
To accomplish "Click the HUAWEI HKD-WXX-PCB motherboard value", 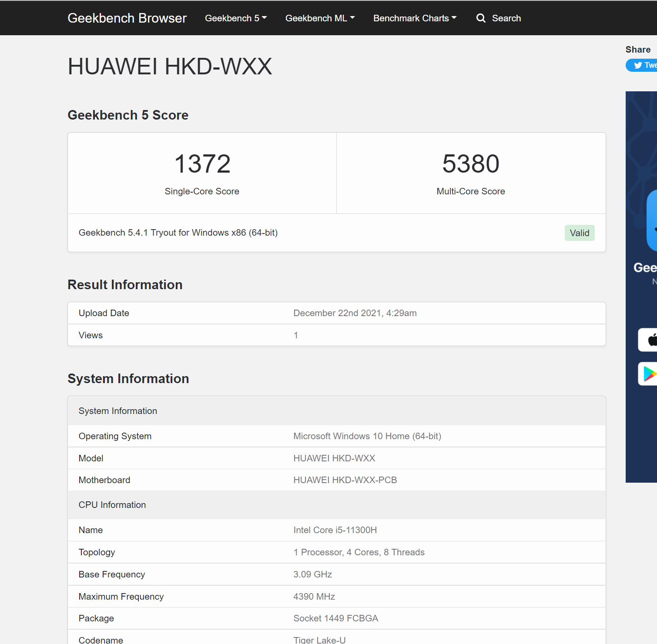I will click(x=345, y=480).
